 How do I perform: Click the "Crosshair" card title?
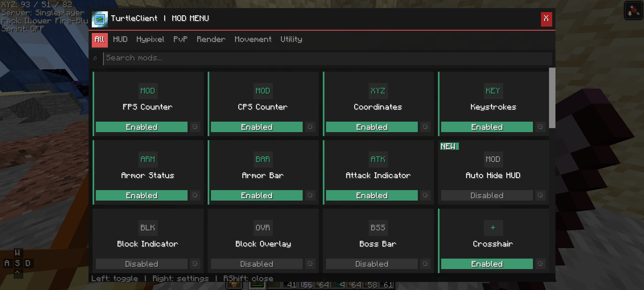[493, 244]
